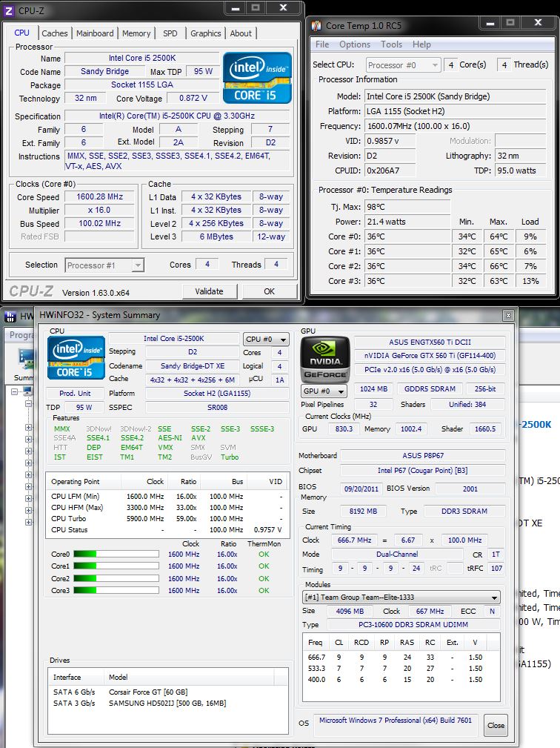
Task: Click the 'Sandy Bridge' code name in CPU-Z
Action: (105, 72)
